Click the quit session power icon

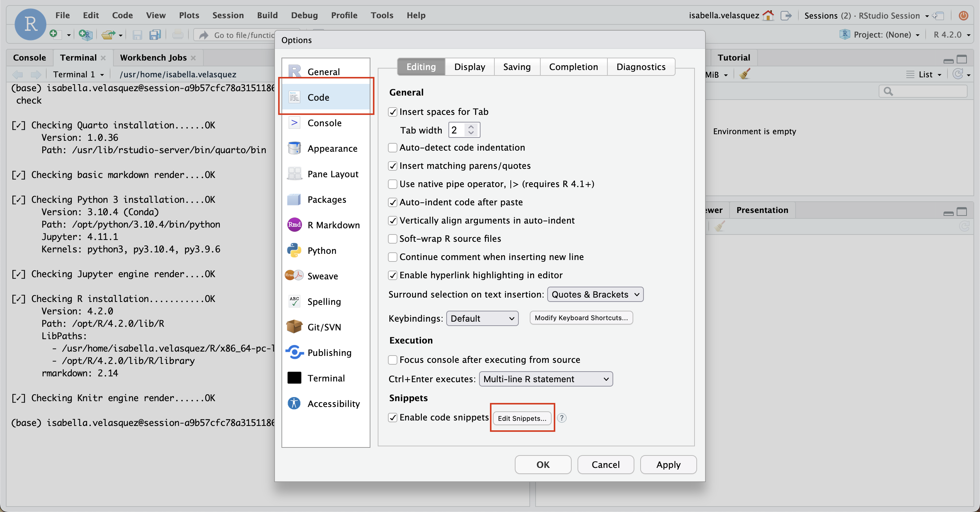pyautogui.click(x=963, y=16)
